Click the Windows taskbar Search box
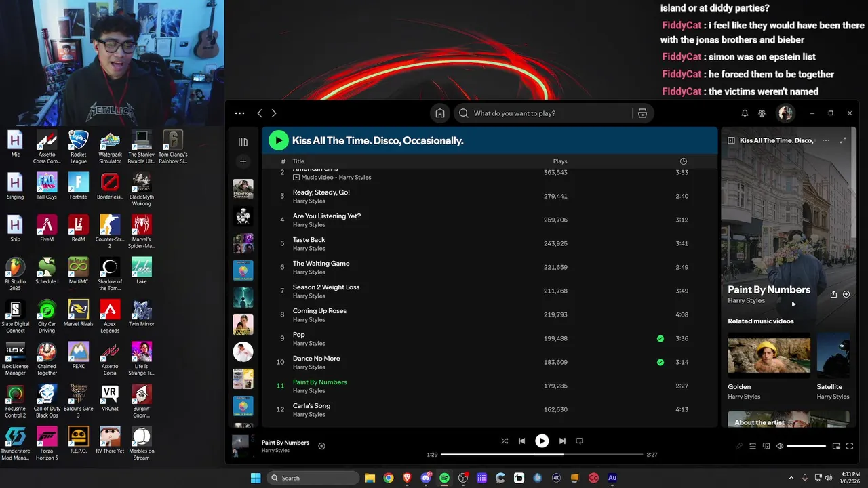Screen dimensions: 868x488 313,478
